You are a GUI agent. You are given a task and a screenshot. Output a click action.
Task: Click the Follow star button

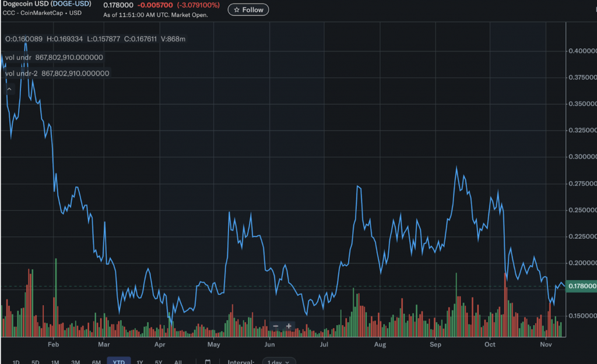point(248,10)
